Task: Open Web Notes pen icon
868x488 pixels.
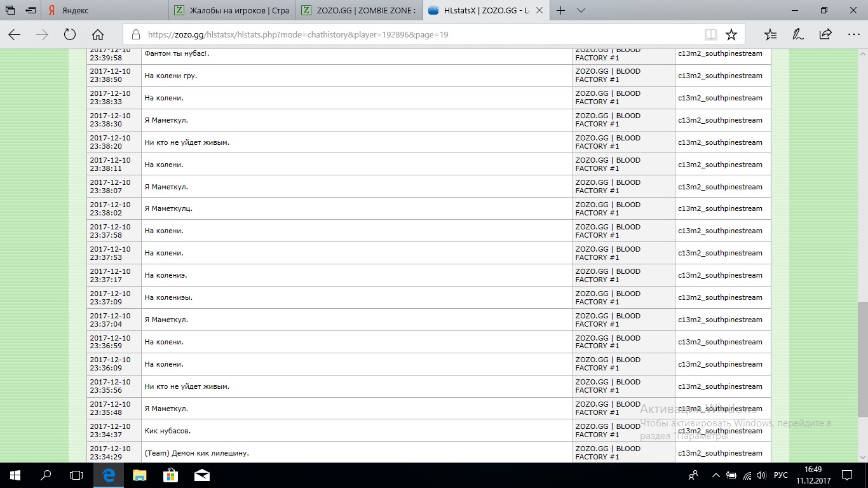Action: 798,35
